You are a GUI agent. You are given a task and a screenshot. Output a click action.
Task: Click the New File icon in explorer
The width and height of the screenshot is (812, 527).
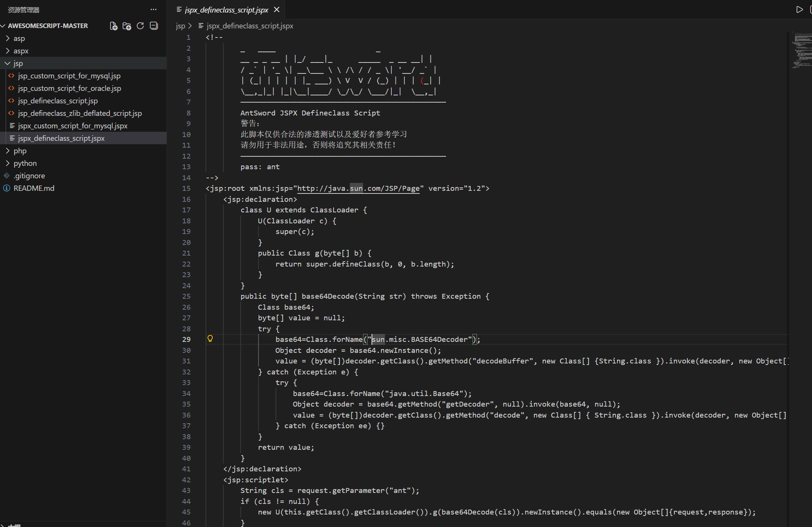point(114,26)
